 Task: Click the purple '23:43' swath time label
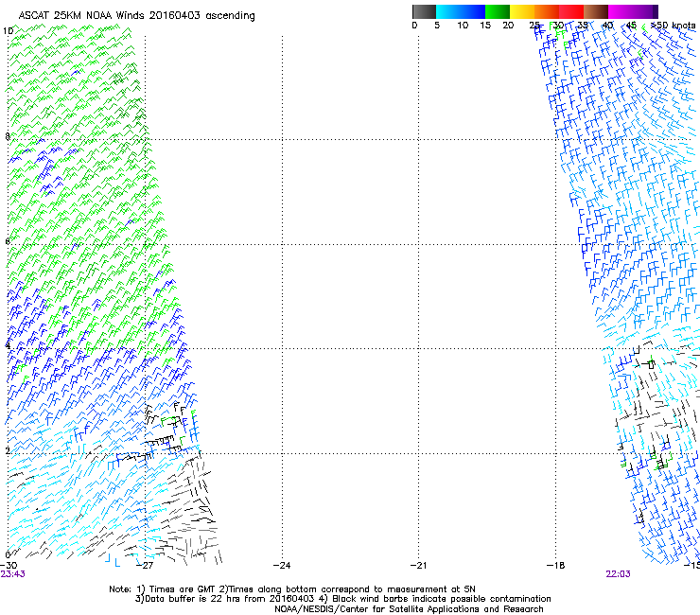[13, 574]
